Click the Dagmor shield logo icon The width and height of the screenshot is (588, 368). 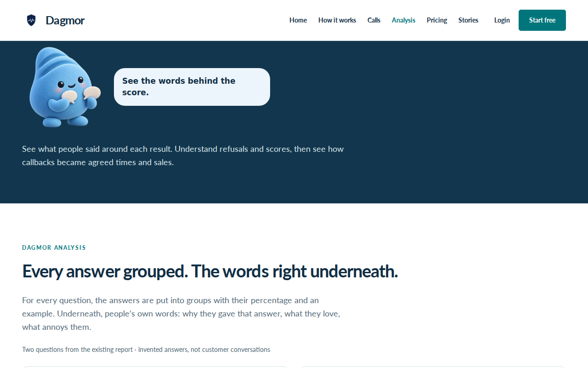click(x=31, y=20)
